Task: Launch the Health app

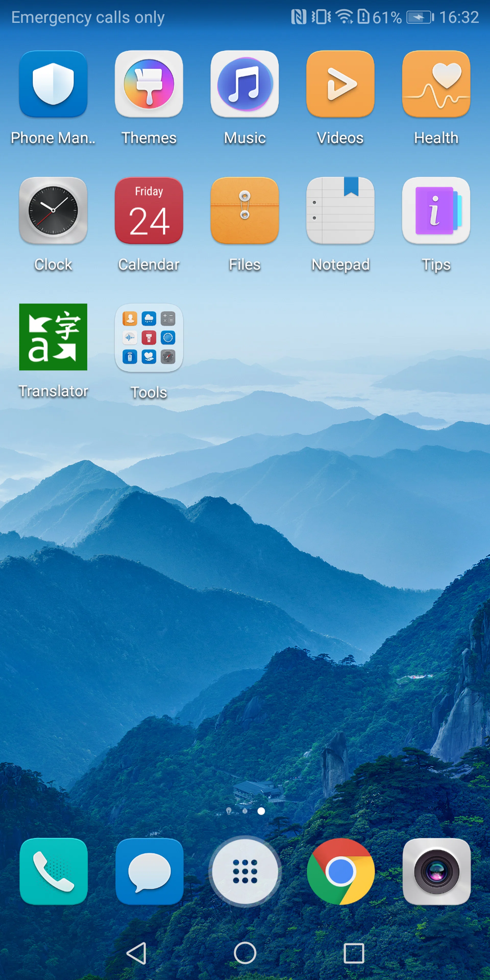Action: (x=436, y=84)
